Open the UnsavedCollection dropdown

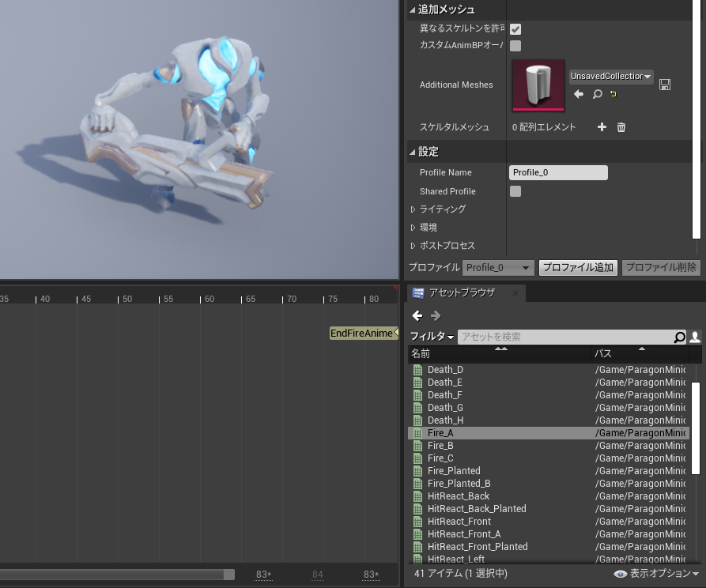610,76
